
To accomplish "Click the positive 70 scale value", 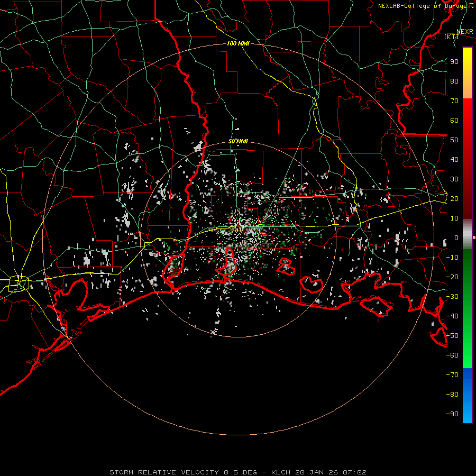I will click(x=454, y=101).
